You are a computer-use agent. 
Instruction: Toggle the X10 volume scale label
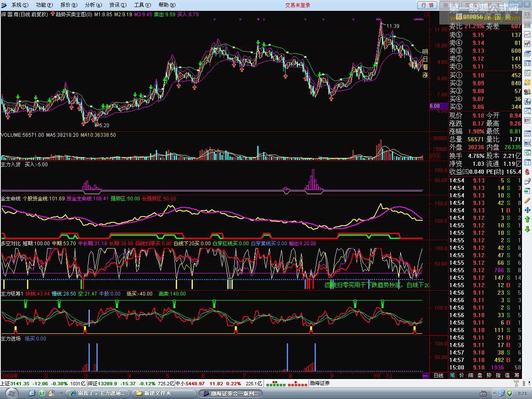click(434, 156)
